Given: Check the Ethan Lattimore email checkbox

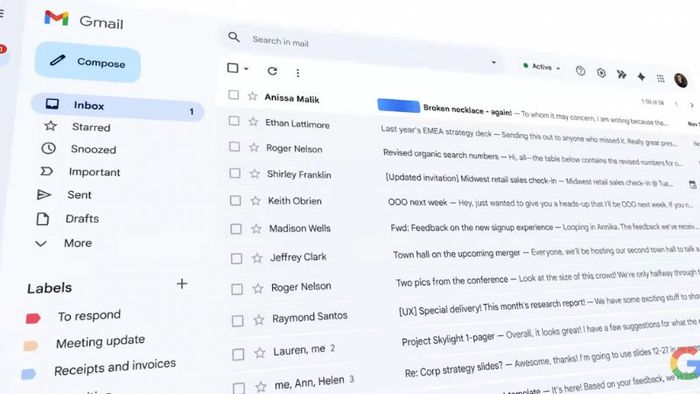Looking at the screenshot, I should 234,120.
